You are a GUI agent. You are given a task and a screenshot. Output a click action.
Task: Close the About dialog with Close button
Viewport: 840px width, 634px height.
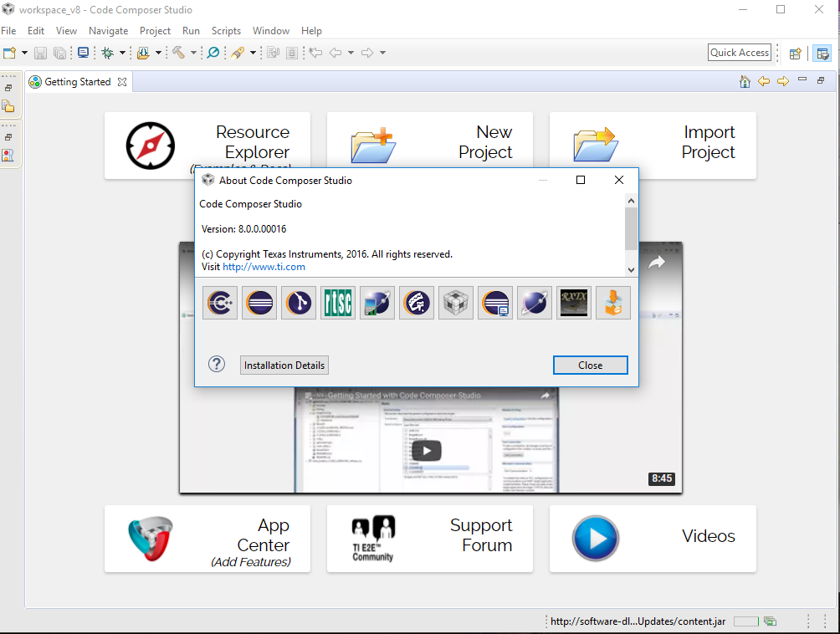(x=591, y=366)
